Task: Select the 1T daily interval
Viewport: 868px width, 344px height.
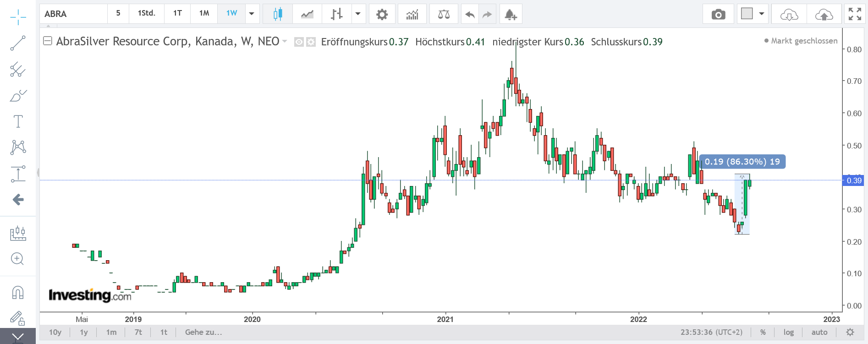Action: [x=177, y=13]
